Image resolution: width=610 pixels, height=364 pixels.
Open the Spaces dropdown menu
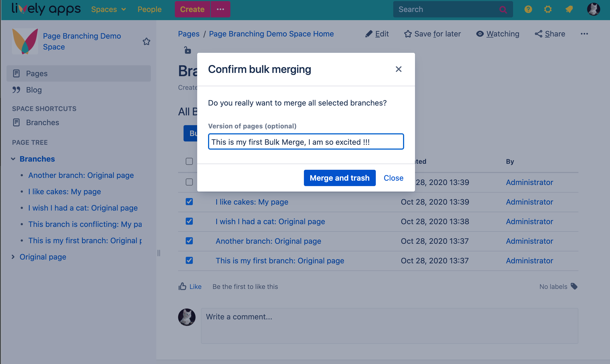pos(108,9)
